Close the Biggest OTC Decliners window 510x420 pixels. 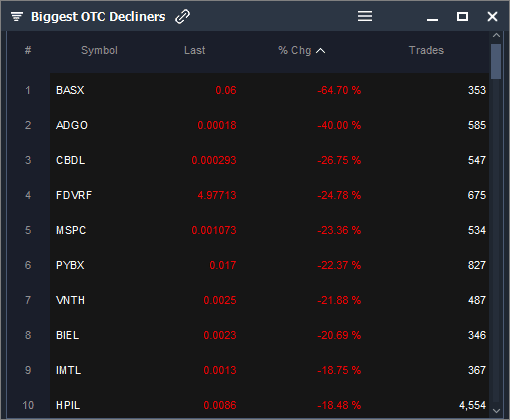492,16
